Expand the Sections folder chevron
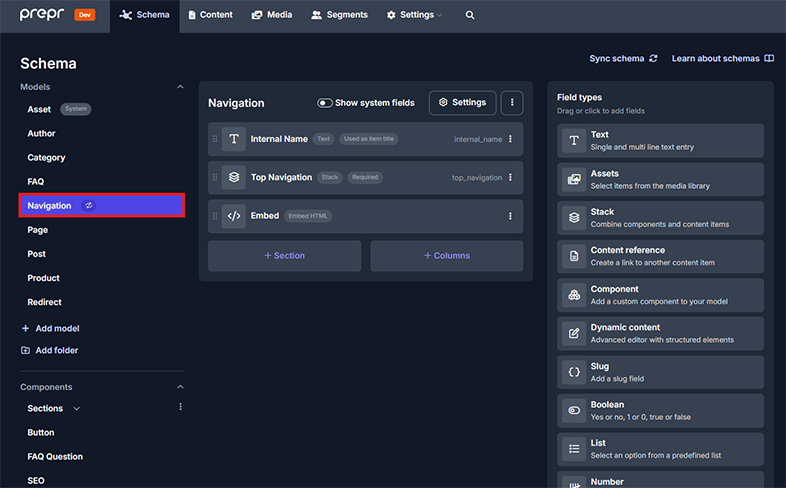This screenshot has height=488, width=786. pos(77,409)
